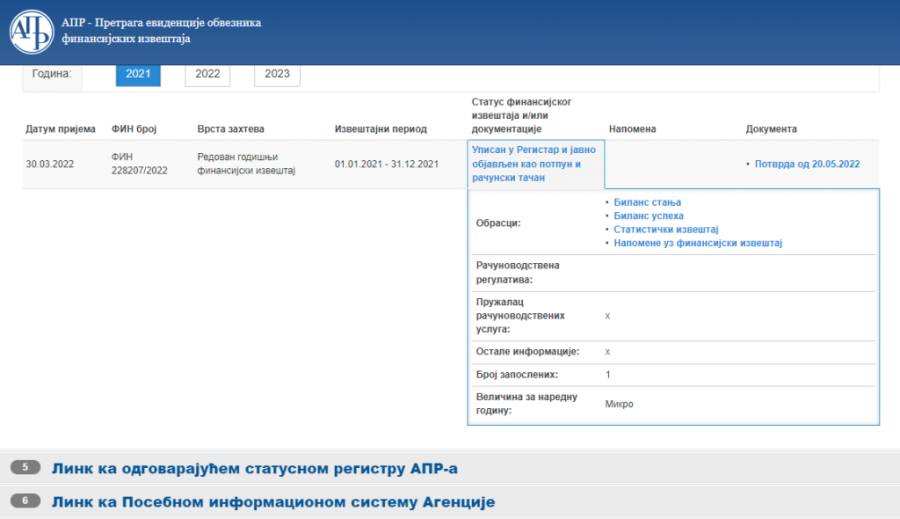Click the 'ФИН 228207/2022' number cell
Screen dimensions: 900x519
click(140, 164)
